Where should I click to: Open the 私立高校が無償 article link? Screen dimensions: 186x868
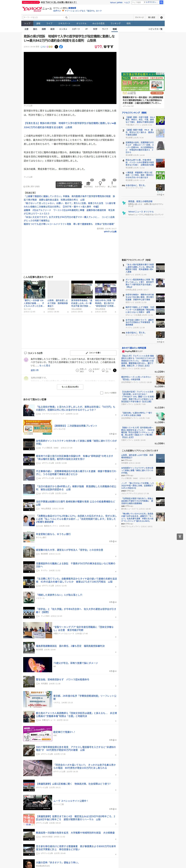(x=76, y=408)
